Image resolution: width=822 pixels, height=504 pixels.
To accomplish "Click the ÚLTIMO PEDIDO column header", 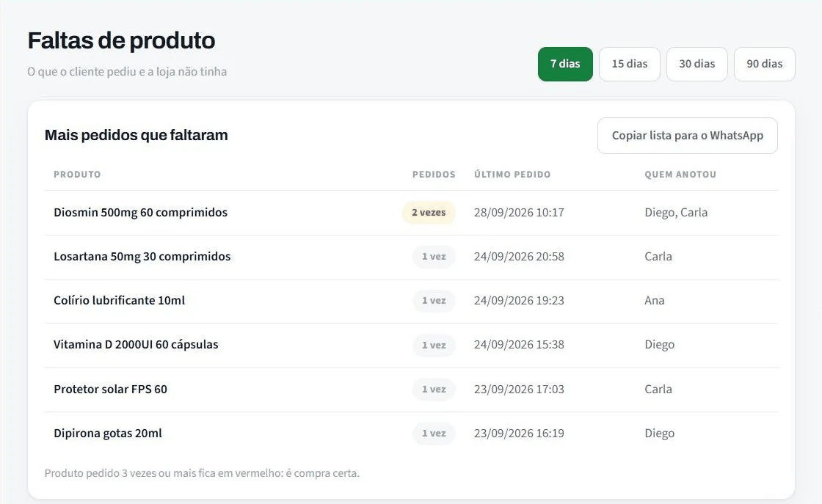I will pos(512,175).
